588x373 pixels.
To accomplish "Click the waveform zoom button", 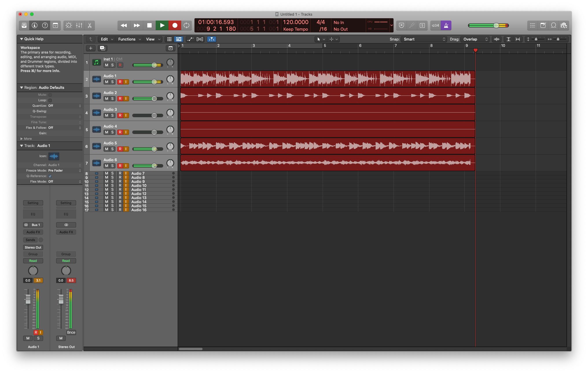I will click(497, 39).
